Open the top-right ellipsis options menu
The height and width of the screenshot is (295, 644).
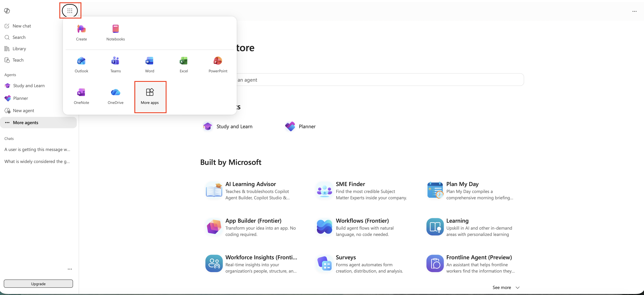(x=634, y=11)
